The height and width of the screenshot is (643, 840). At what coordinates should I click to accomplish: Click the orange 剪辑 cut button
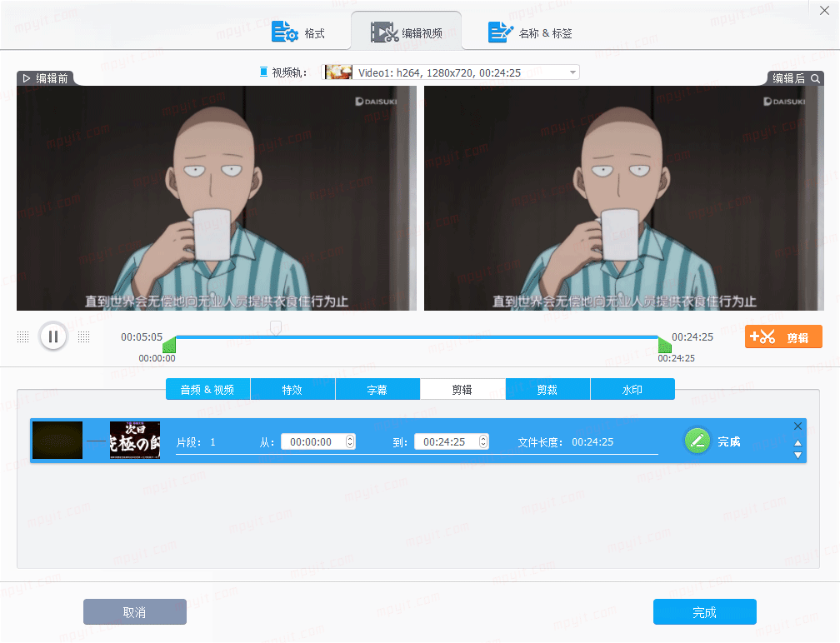click(x=783, y=336)
